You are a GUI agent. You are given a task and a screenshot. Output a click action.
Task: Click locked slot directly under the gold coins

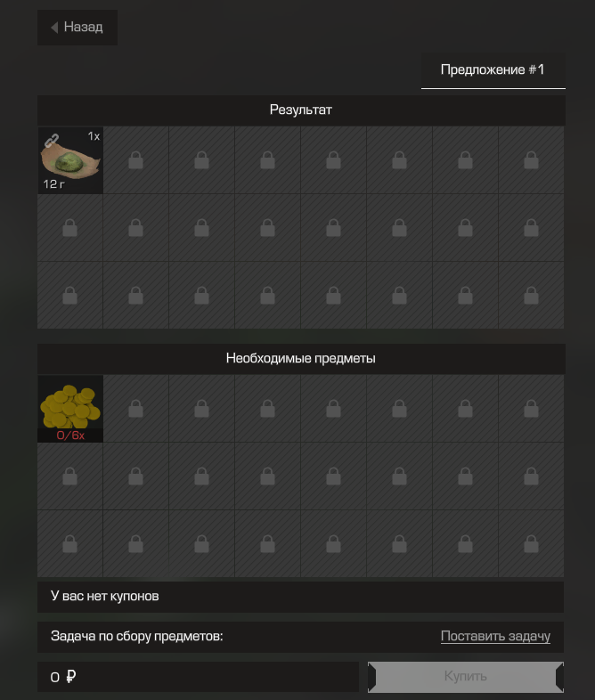point(70,476)
